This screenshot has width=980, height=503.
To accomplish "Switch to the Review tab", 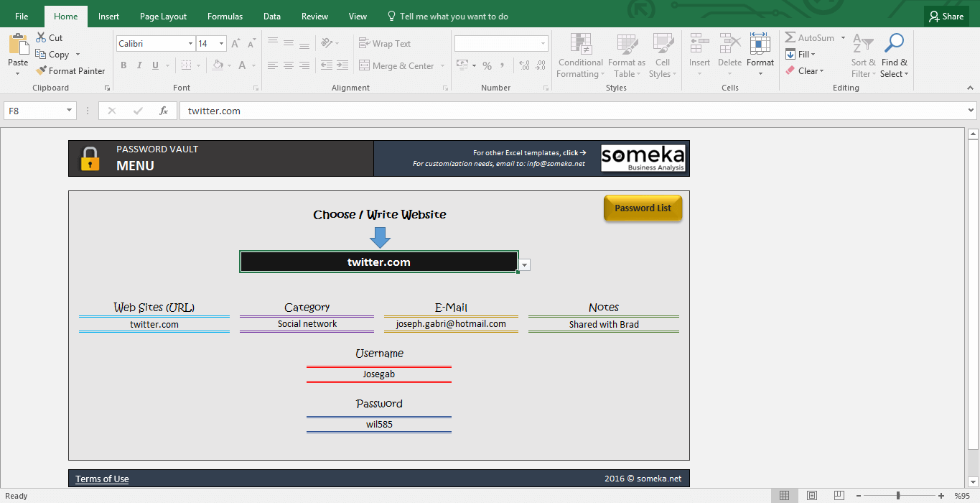I will pos(314,17).
